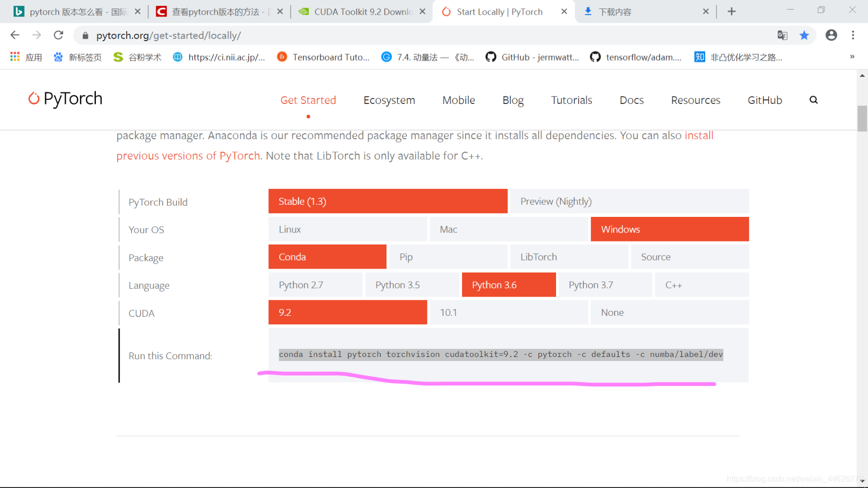The image size is (868, 488).
Task: Click the blue bookmark star icon
Action: click(x=804, y=35)
